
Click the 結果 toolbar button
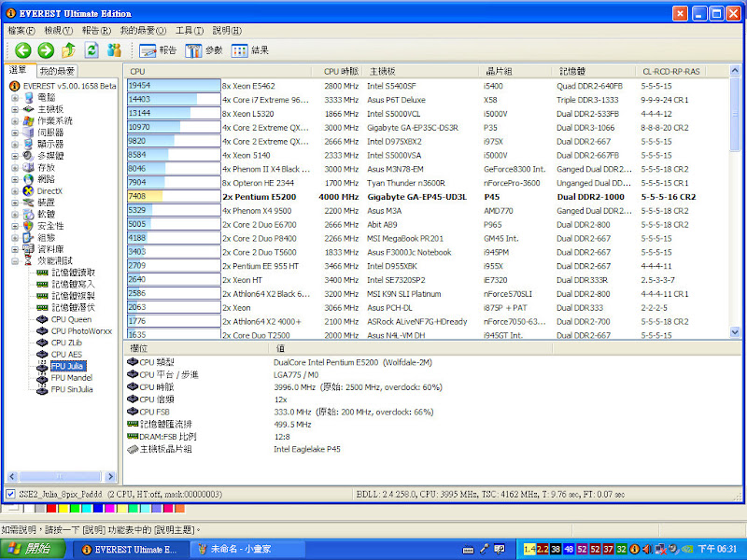[249, 50]
